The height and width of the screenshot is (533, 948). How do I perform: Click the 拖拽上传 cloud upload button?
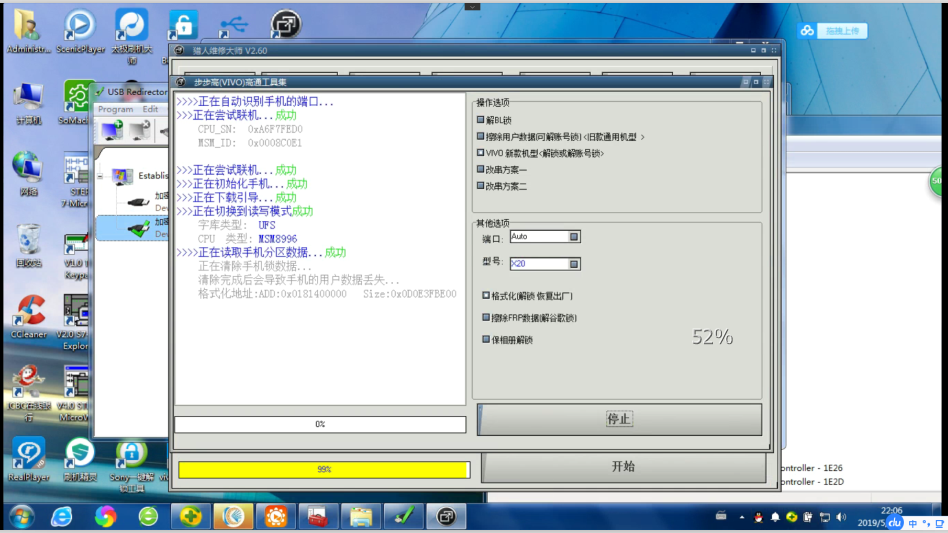click(833, 30)
